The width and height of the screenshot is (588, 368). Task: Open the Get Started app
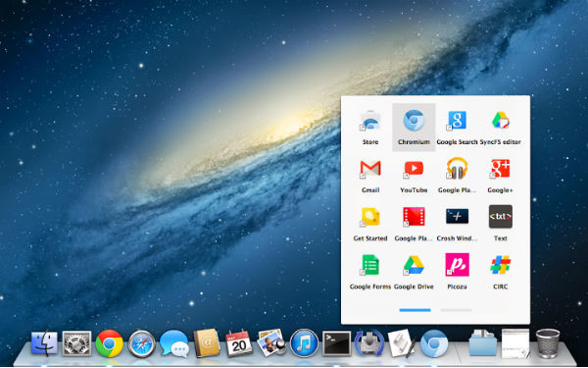370,217
